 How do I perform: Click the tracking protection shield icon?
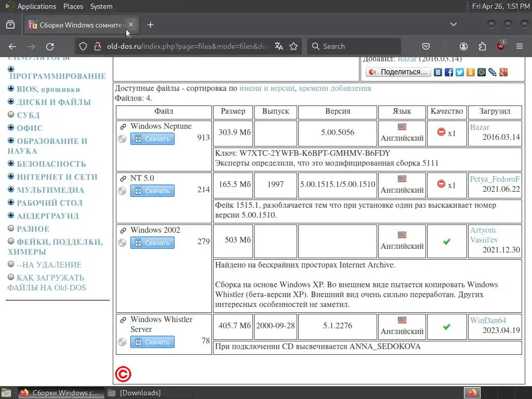pyautogui.click(x=83, y=46)
